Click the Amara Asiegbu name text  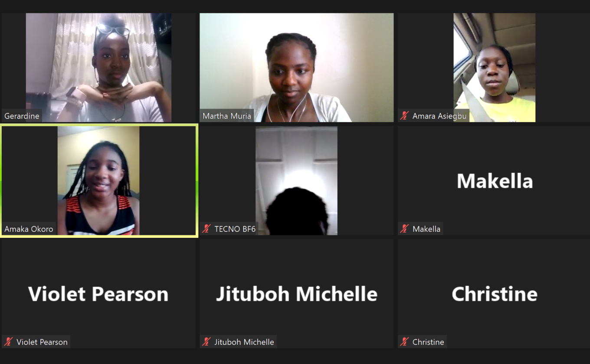pos(439,116)
